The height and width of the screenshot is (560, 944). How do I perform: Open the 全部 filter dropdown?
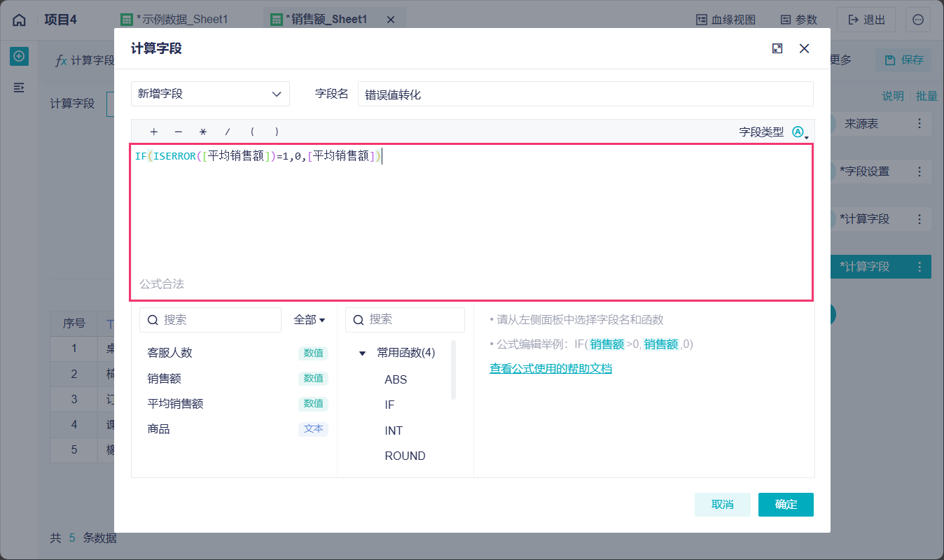[310, 320]
